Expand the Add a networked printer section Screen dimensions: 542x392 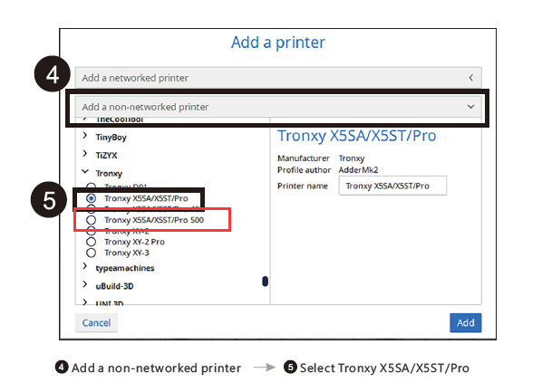pyautogui.click(x=278, y=78)
